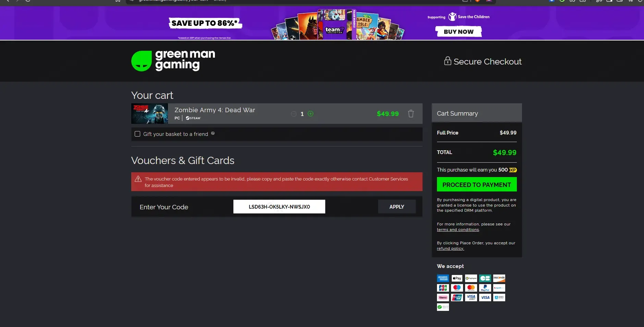Viewport: 644px width, 327px height.
Task: Click the Steam platform logo under the game title
Action: (193, 118)
